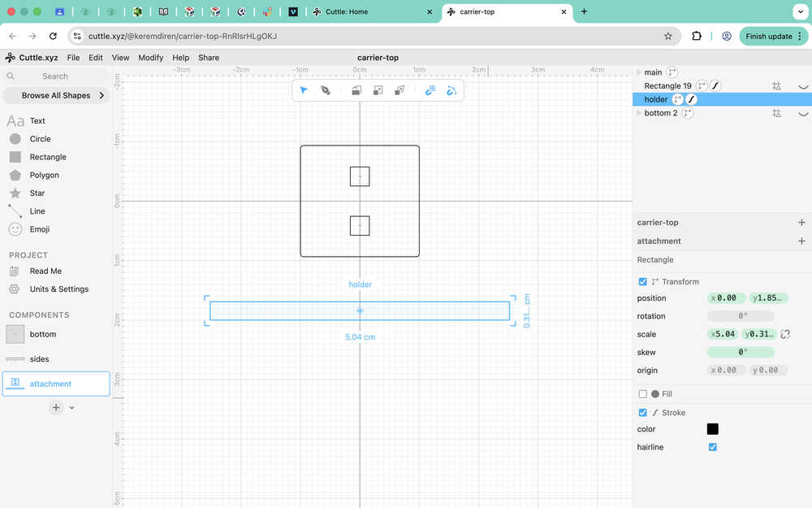Image resolution: width=812 pixels, height=508 pixels.
Task: Open the Help menu
Action: click(181, 58)
